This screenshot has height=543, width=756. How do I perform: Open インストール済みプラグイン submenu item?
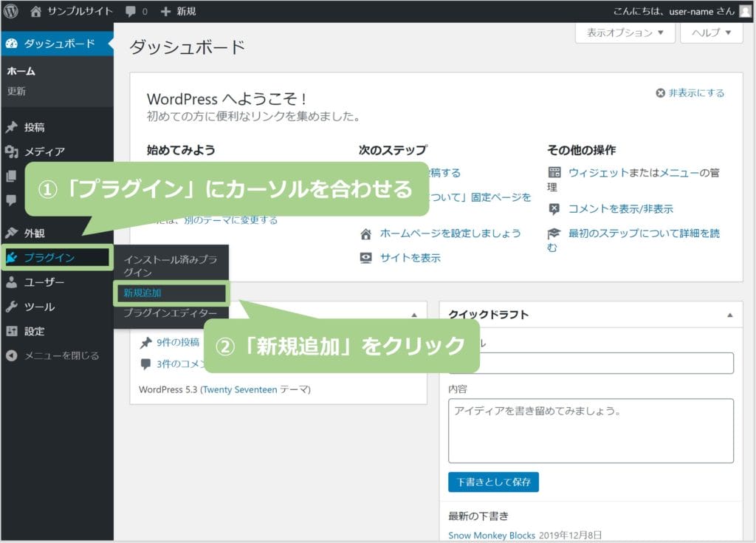[170, 266]
